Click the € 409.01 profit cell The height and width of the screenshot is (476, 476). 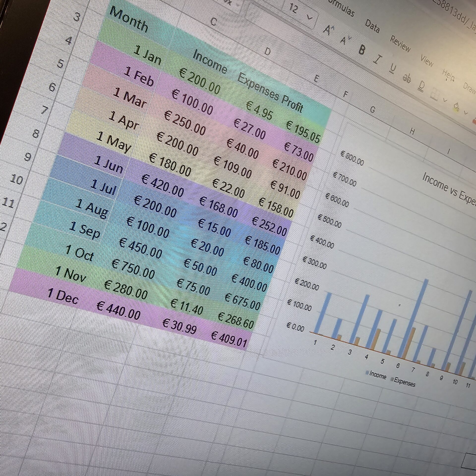pyautogui.click(x=229, y=339)
